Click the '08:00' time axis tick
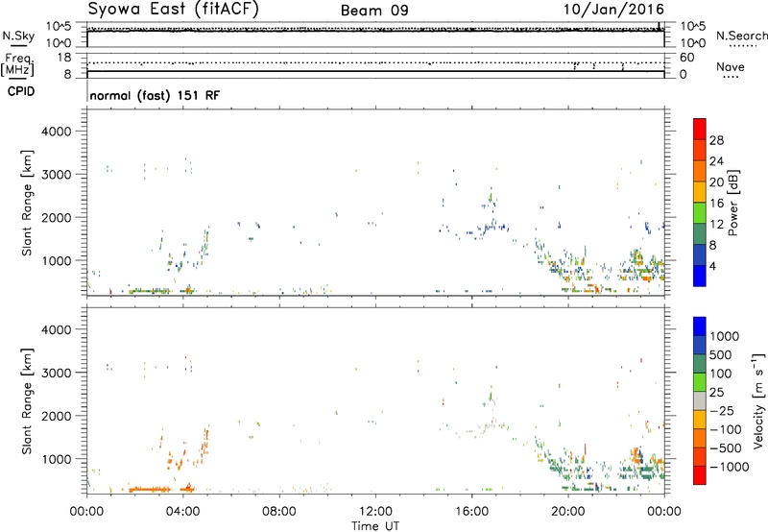 (x=279, y=512)
